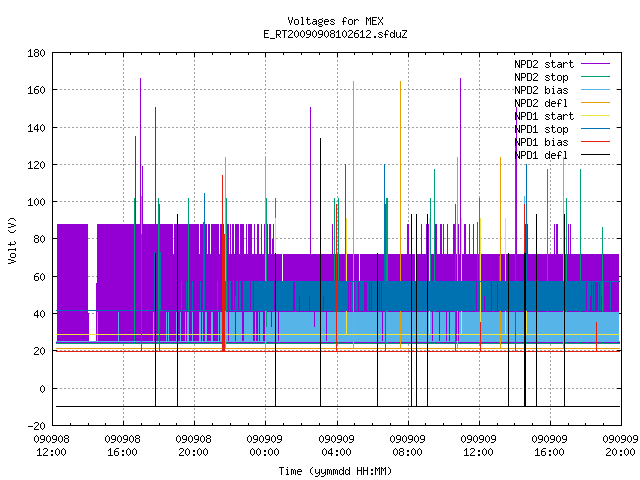Click the '090909 04:00' time axis label

pos(336,446)
